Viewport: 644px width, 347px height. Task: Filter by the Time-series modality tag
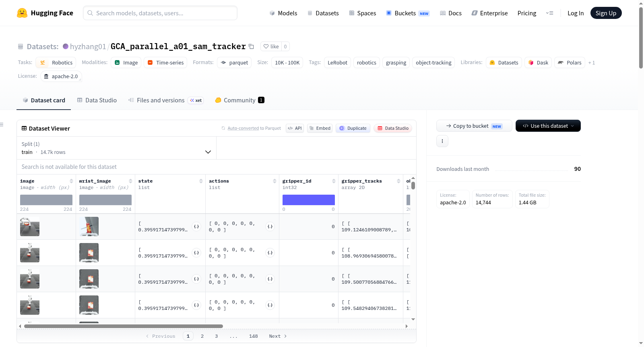165,62
